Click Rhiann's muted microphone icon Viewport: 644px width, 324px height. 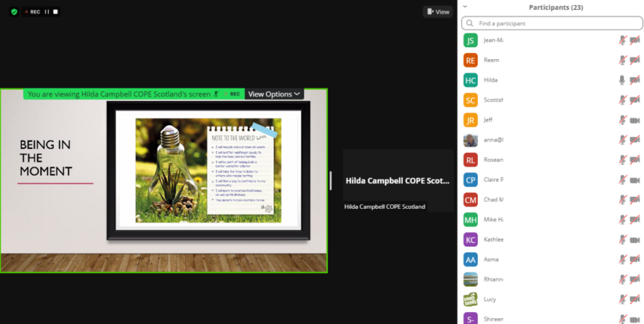(623, 279)
